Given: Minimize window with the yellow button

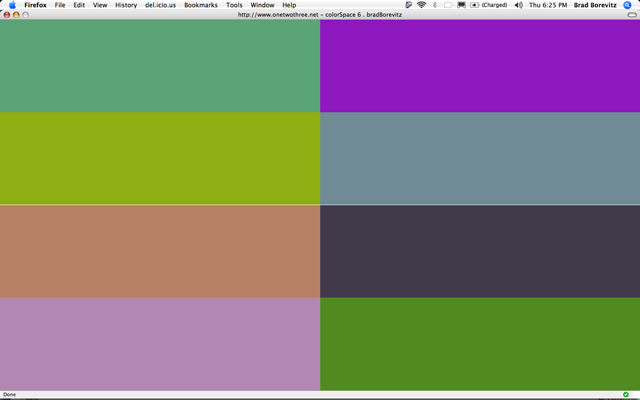Looking at the screenshot, I should 16,15.
